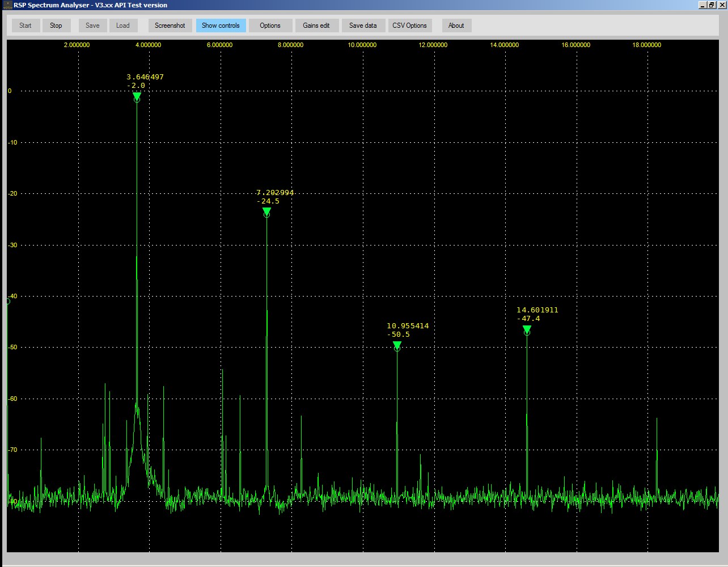728x567 pixels.
Task: Open the Options dialog
Action: point(270,26)
